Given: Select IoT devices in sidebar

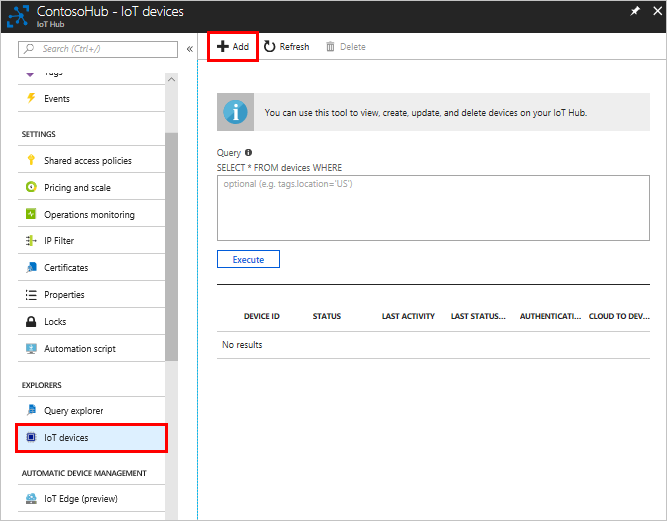Looking at the screenshot, I should click(91, 438).
